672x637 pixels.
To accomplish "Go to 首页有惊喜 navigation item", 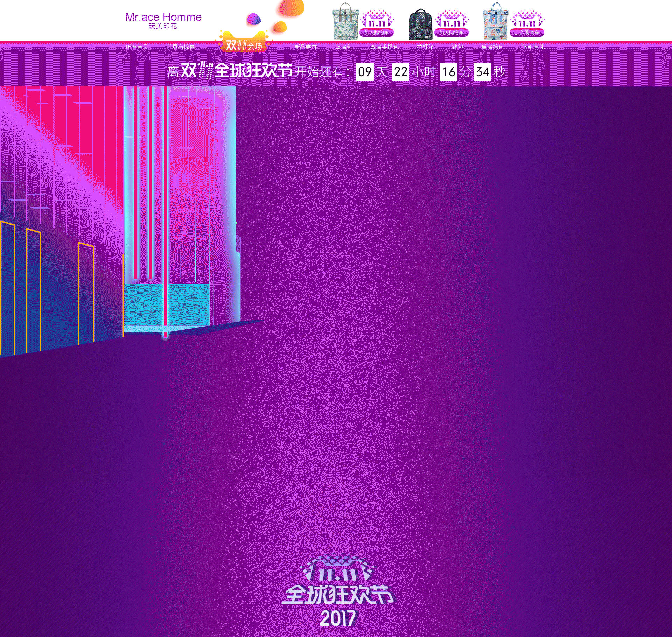I will (x=181, y=47).
